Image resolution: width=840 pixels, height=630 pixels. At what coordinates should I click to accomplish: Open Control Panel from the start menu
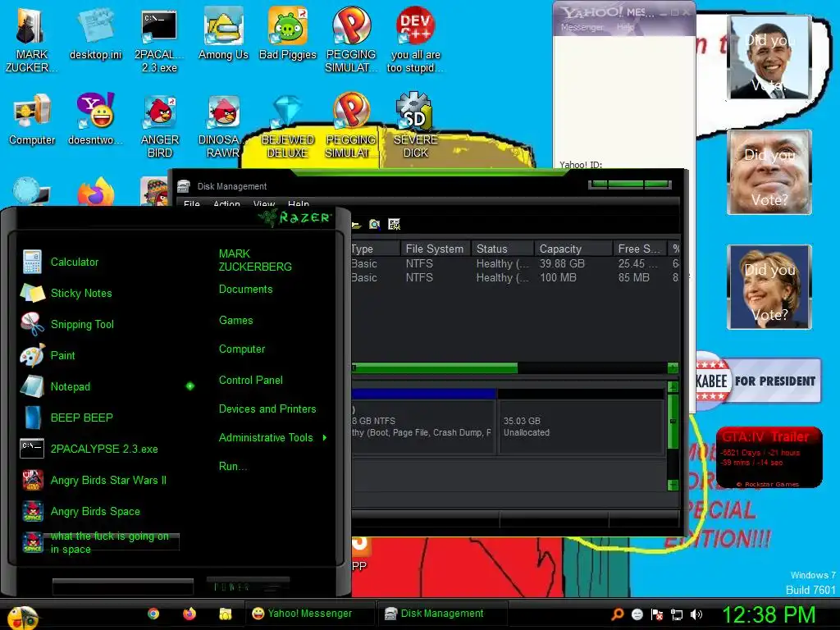tap(251, 381)
